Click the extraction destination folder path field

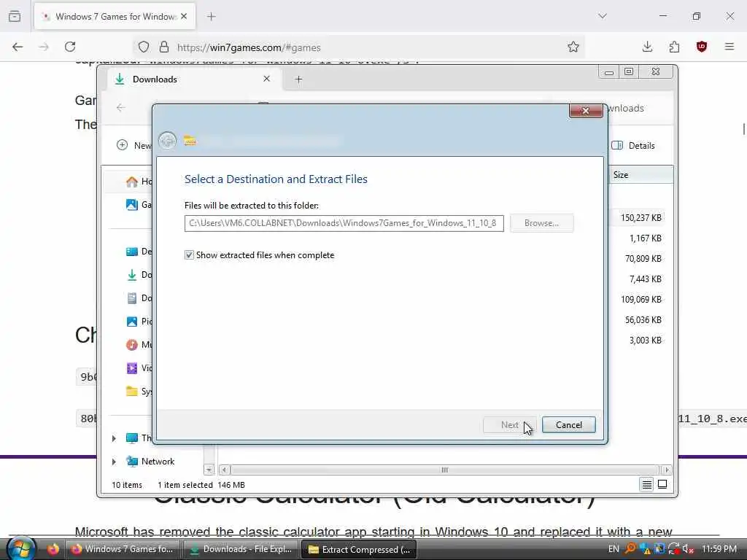pos(344,223)
